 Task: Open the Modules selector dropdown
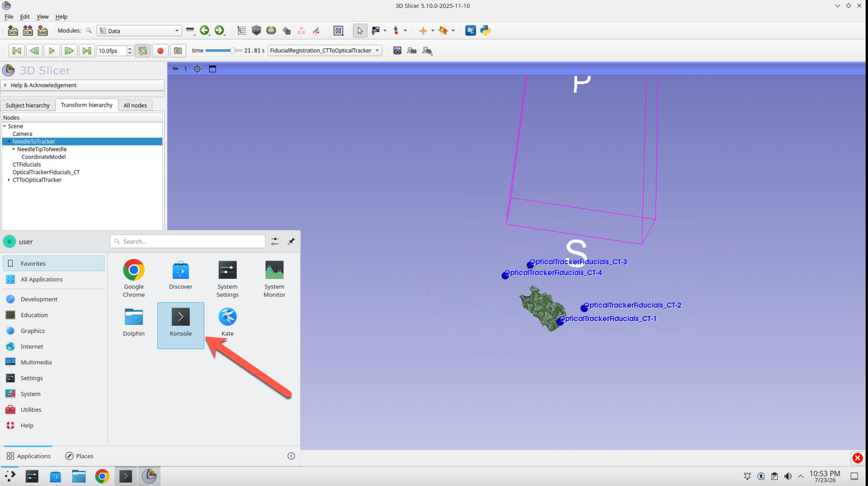pyautogui.click(x=139, y=31)
